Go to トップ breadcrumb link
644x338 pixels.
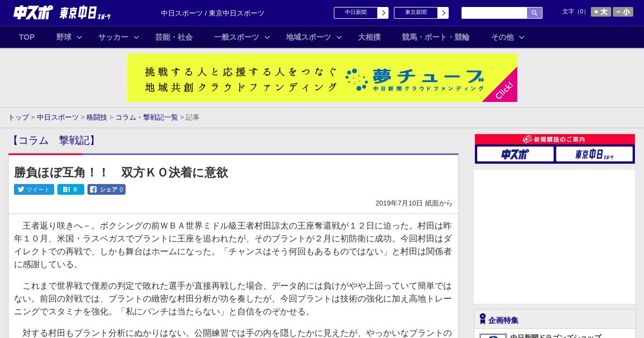point(18,117)
